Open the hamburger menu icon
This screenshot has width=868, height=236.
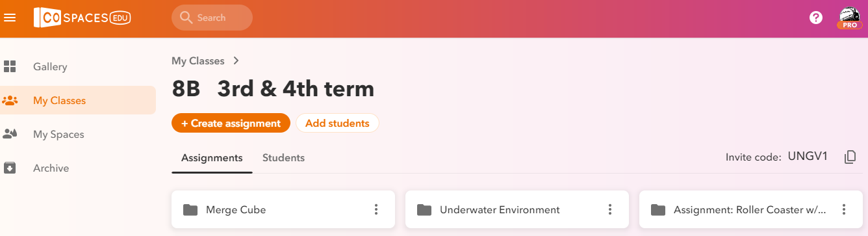point(10,18)
